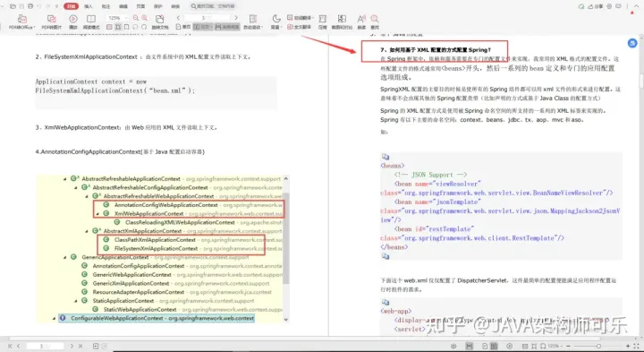The height and width of the screenshot is (352, 644).
Task: Toggle eye protection mode in status bar
Action: [x=453, y=347]
